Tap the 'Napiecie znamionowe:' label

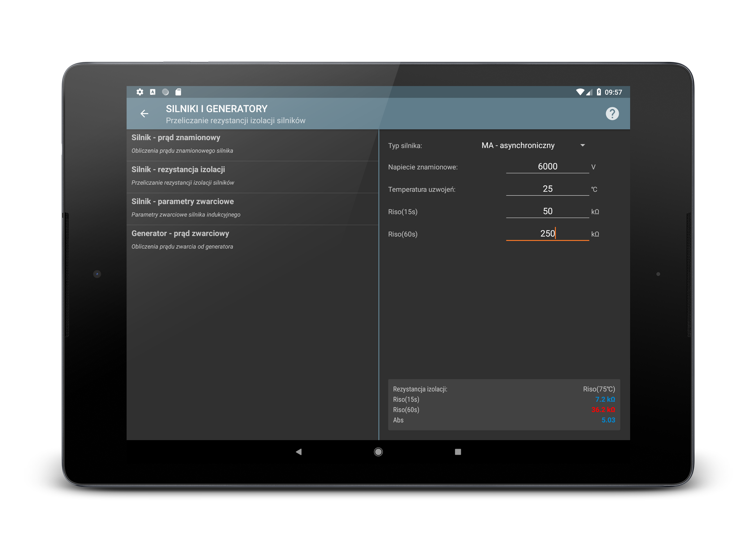coord(423,167)
